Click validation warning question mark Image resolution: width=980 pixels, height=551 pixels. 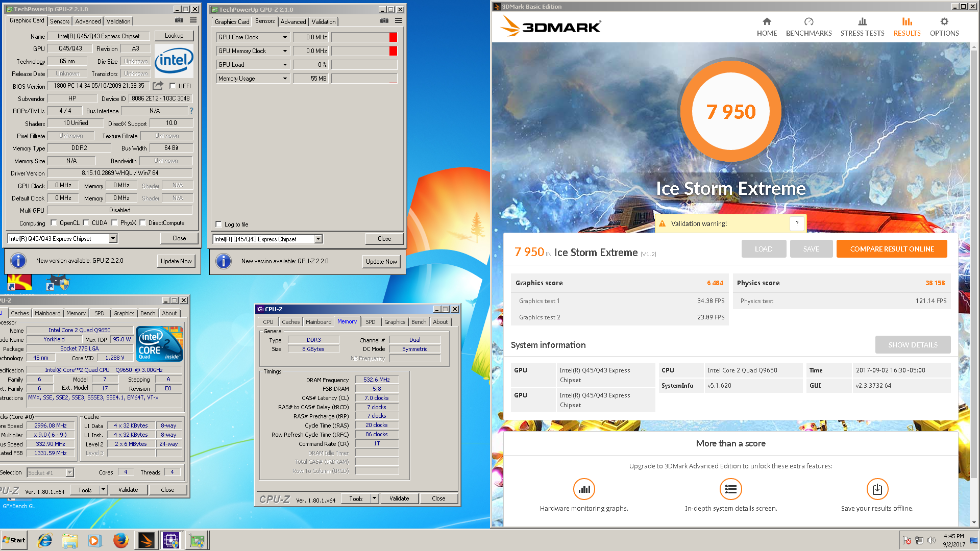click(x=797, y=223)
